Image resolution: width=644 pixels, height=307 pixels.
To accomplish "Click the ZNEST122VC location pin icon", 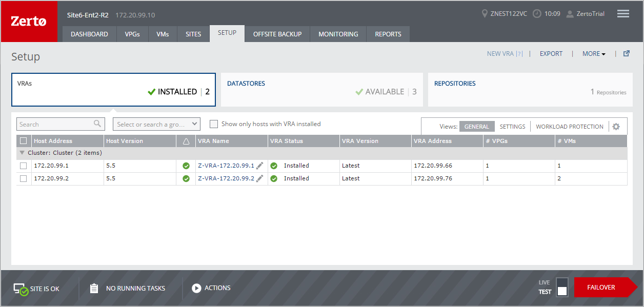I will pyautogui.click(x=485, y=14).
